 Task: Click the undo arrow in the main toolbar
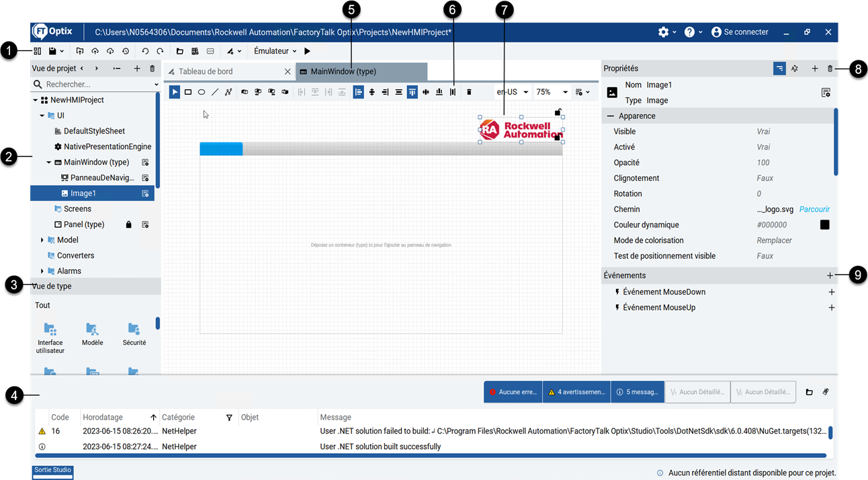click(145, 51)
